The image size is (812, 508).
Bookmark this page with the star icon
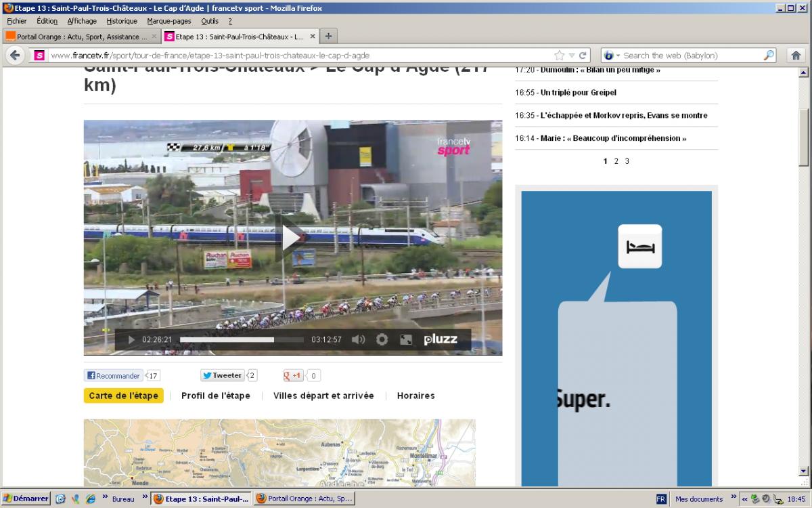point(559,56)
